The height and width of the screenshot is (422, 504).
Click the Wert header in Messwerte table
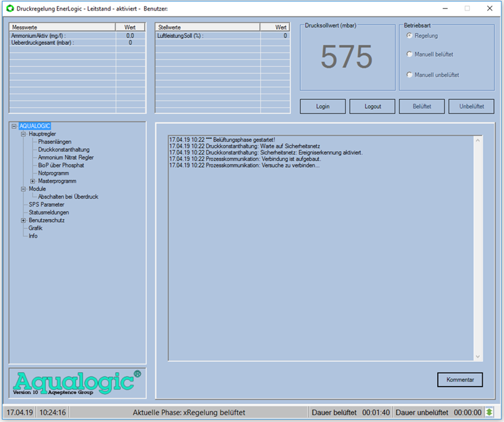[130, 27]
